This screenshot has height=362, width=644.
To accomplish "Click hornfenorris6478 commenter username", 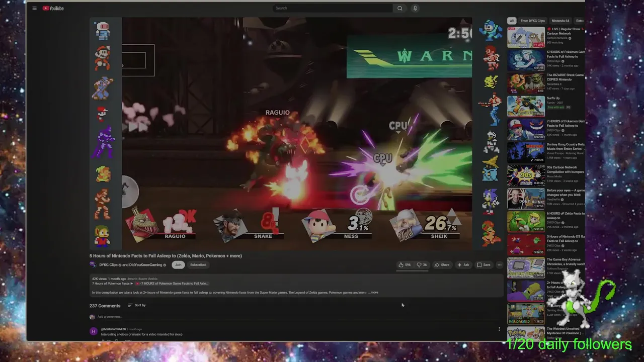I will point(113,329).
